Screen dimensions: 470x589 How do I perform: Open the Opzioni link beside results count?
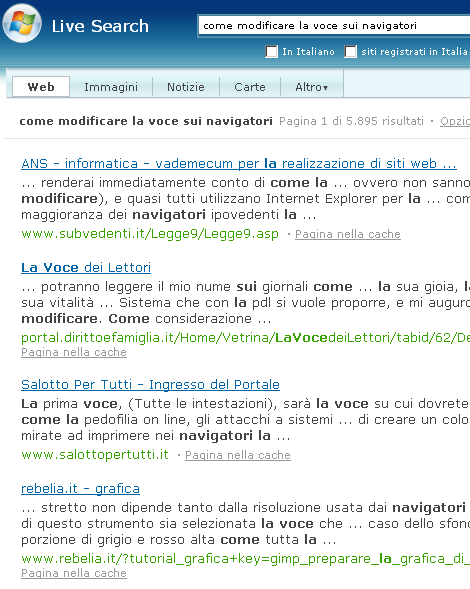(455, 121)
